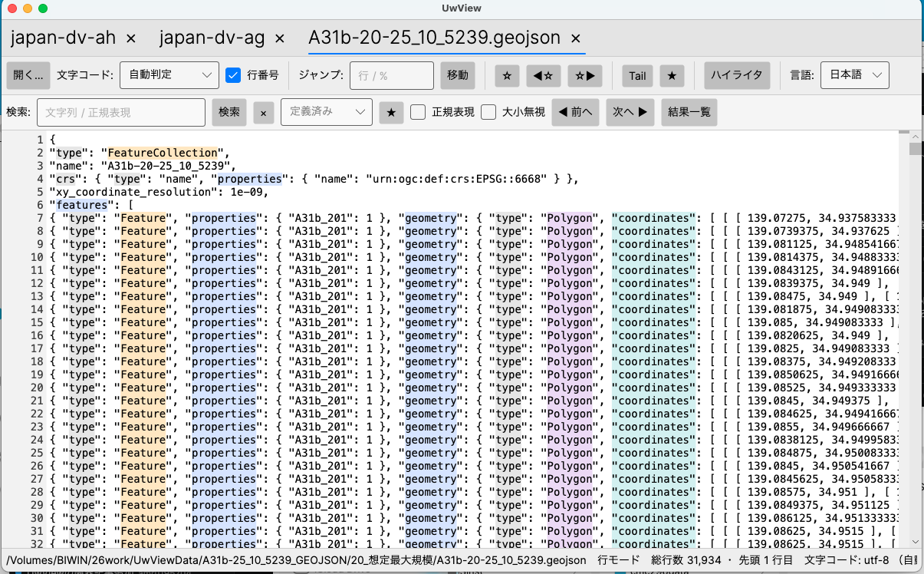Screen dimensions: 924x574
Task: Switch to the japan-dv-ag tab
Action: point(212,37)
